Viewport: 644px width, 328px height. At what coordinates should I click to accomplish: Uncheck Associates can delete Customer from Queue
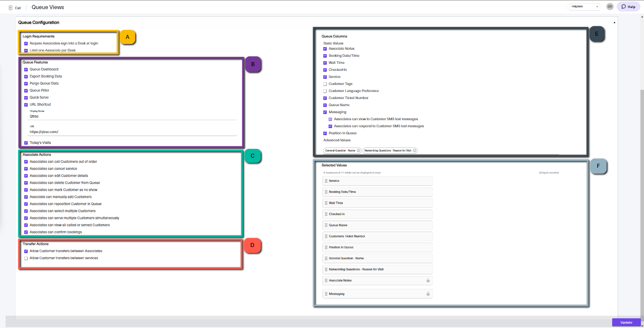26,183
